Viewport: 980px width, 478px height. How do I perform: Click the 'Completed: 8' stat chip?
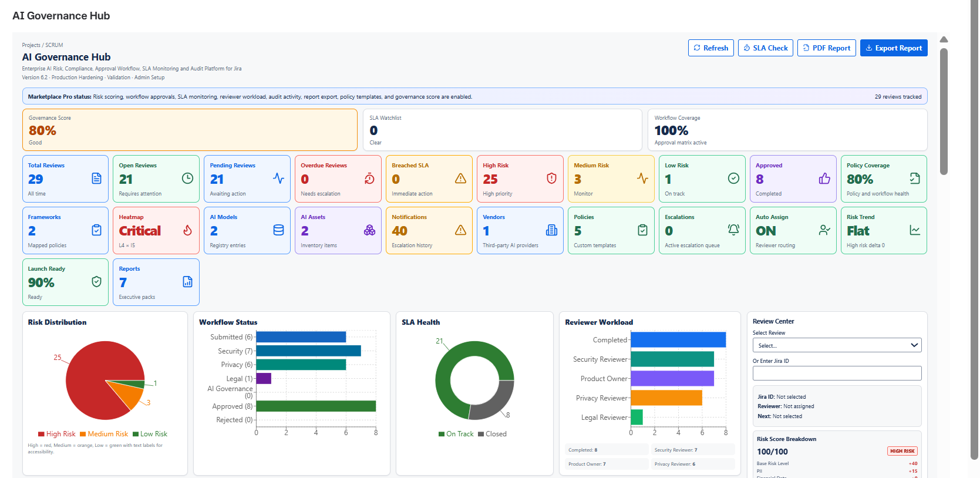click(607, 450)
